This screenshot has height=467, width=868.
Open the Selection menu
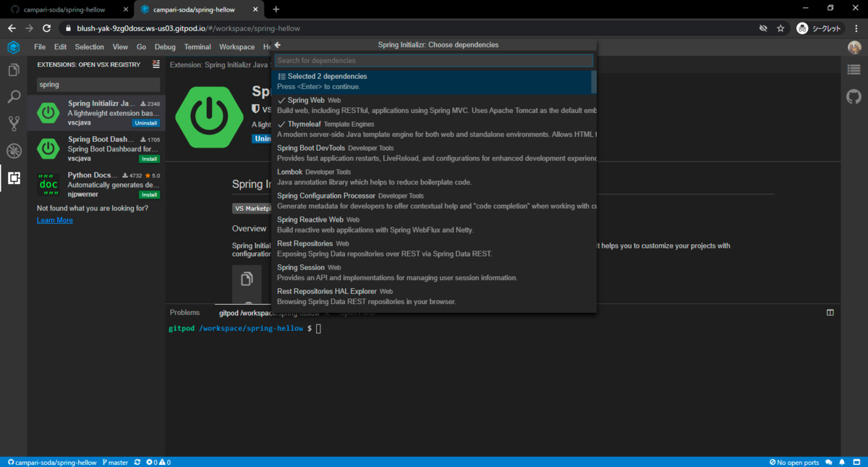click(x=90, y=47)
